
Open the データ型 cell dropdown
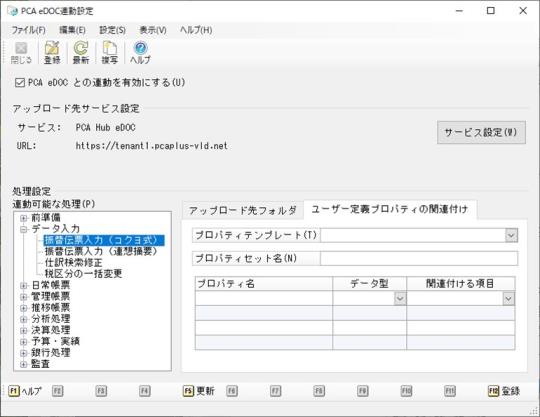click(400, 298)
